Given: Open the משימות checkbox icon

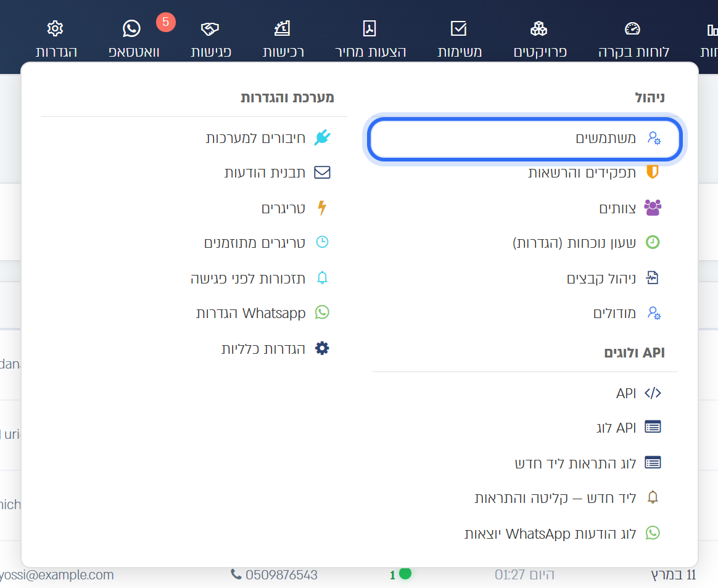Looking at the screenshot, I should click(459, 28).
